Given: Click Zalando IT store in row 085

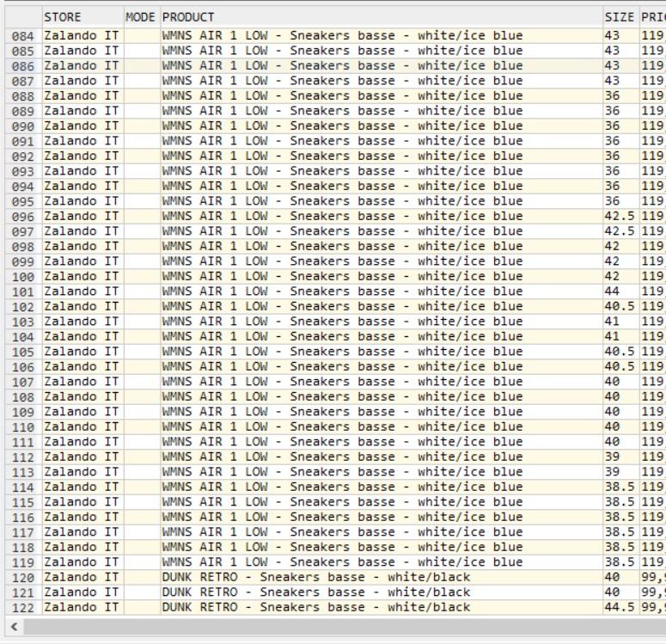Looking at the screenshot, I should 82,51.
